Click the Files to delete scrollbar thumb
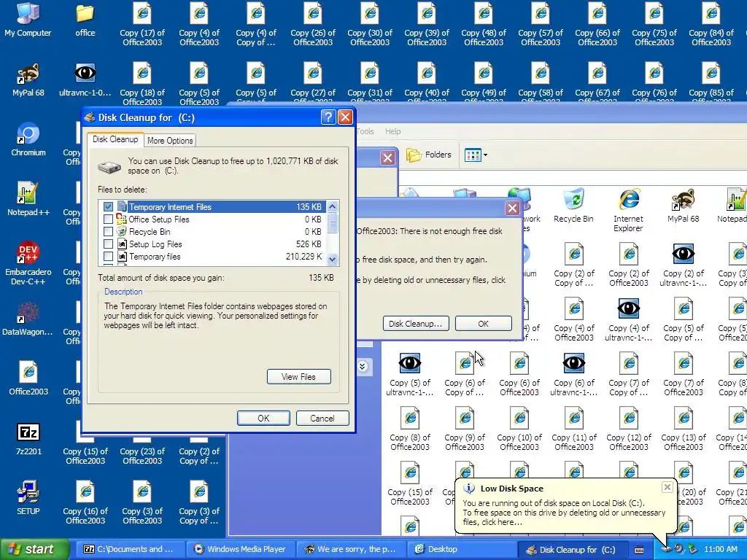The width and height of the screenshot is (747, 560). (x=333, y=223)
